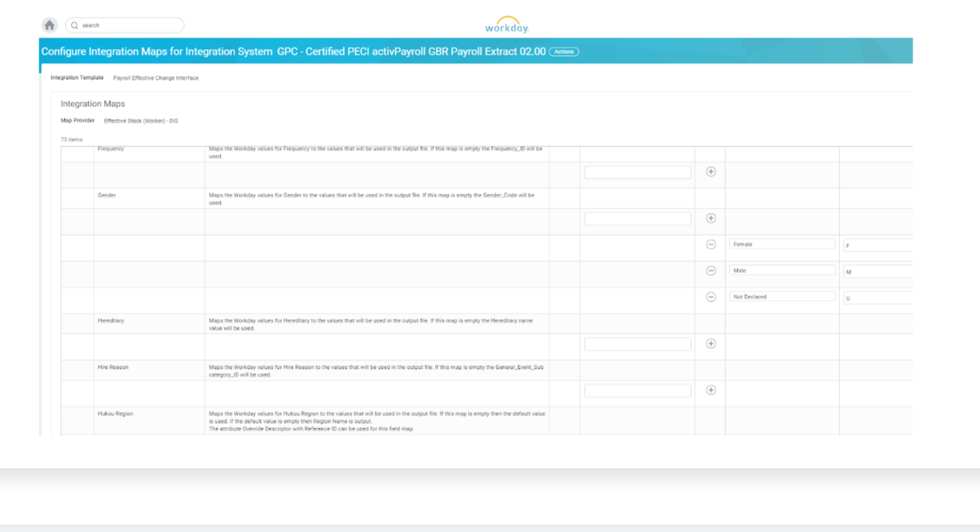Add a new Hire Reason mapping row
Screen dimensions: 980x532
coord(709,390)
